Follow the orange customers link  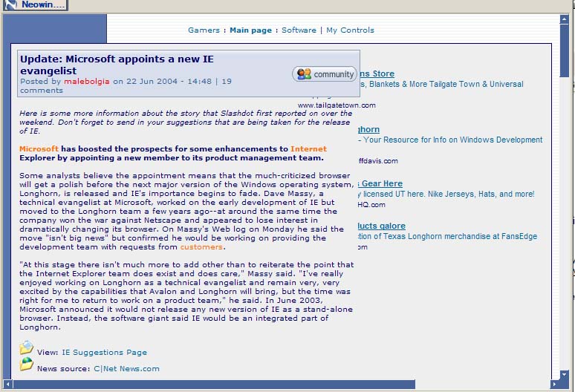(x=201, y=247)
